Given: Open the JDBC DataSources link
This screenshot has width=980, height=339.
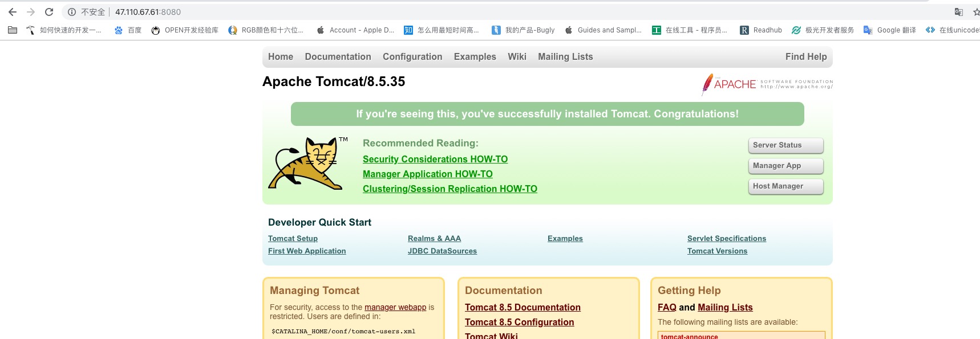Looking at the screenshot, I should 442,251.
